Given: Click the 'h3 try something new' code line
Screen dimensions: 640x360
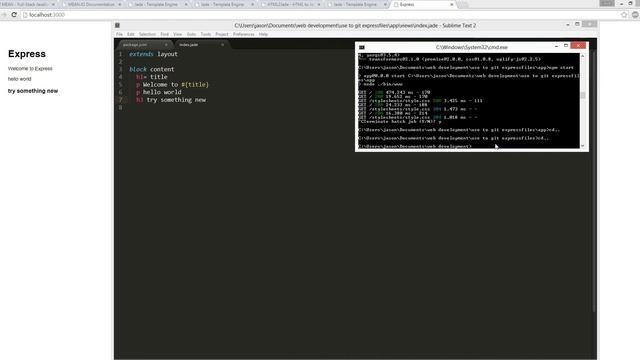Looking at the screenshot, I should [171, 100].
